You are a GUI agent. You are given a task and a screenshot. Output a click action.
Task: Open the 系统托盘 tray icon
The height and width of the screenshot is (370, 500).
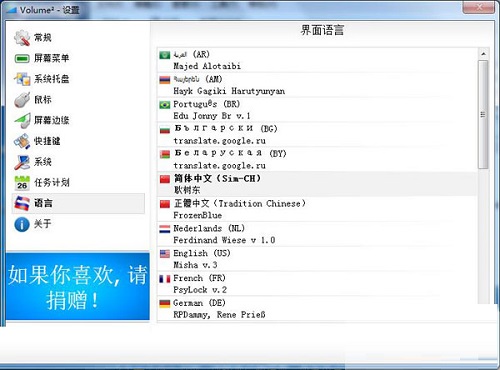click(x=22, y=79)
